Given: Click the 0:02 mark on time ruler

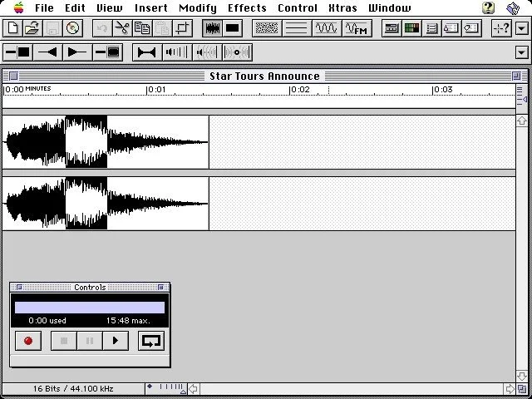Looking at the screenshot, I should [300, 90].
